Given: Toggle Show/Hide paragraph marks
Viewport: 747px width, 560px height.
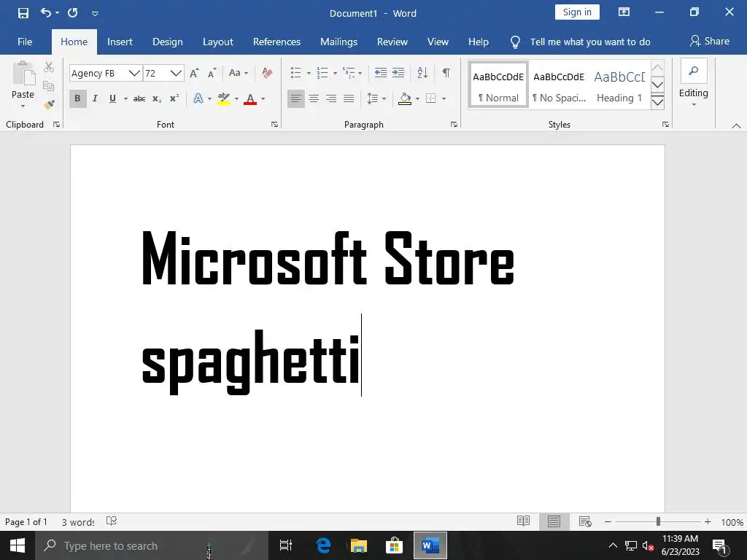Looking at the screenshot, I should click(x=446, y=73).
